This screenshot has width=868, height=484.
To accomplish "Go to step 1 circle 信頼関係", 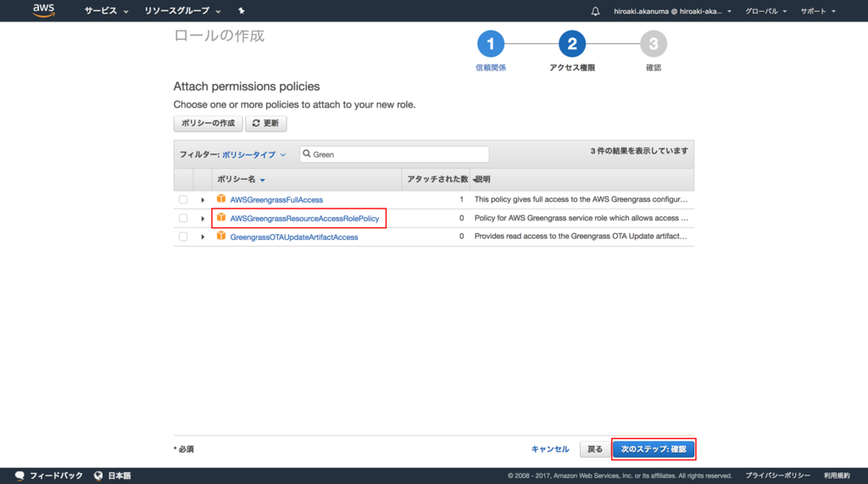I will (491, 44).
